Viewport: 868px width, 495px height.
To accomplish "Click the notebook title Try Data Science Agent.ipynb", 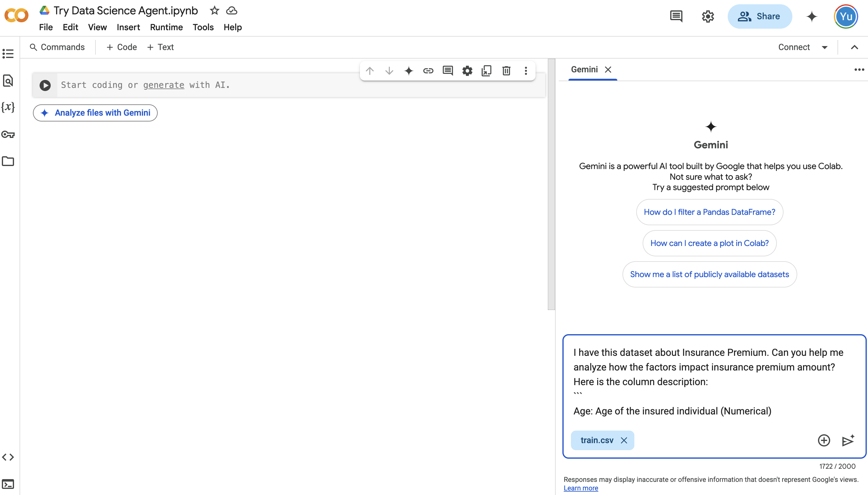I will point(126,11).
